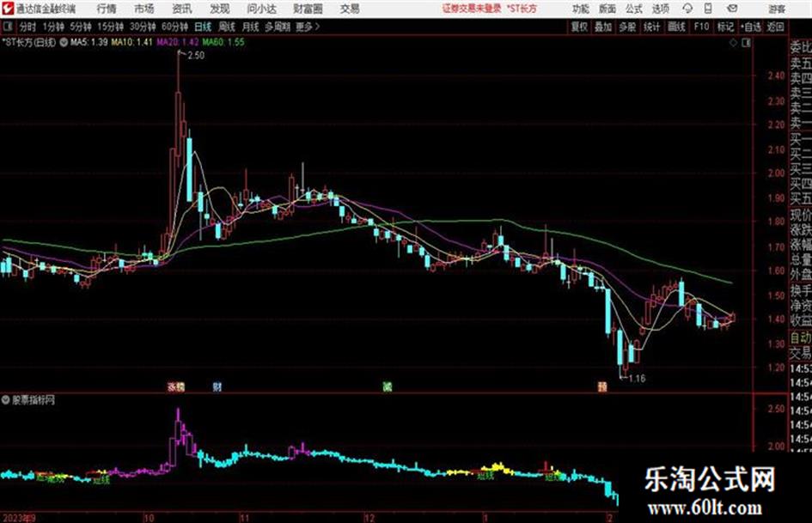The image size is (812, 523).
Task: Click the mobile phone icon
Action: click(x=708, y=9)
